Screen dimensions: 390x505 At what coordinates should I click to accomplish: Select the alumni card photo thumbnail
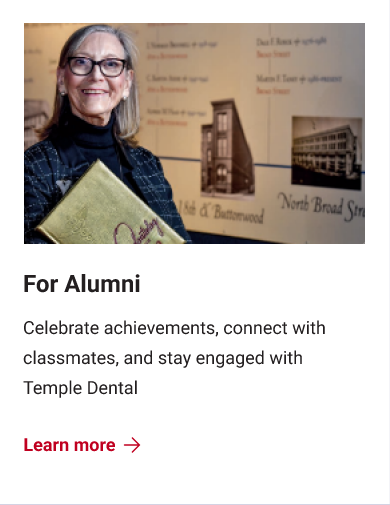click(x=194, y=133)
